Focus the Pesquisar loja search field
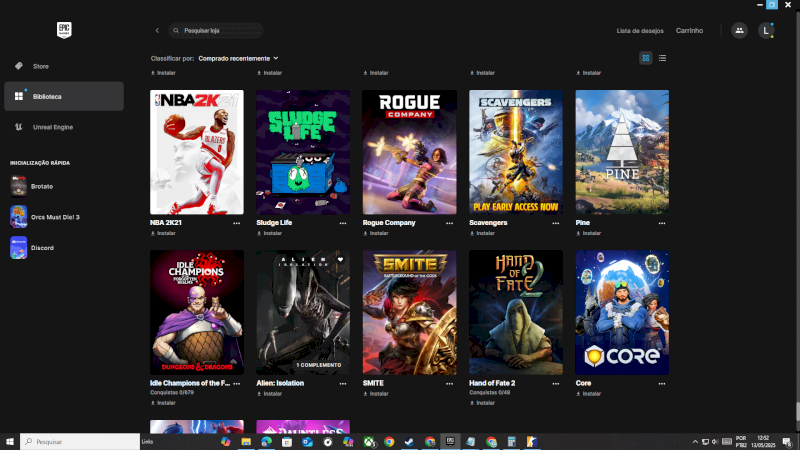This screenshot has height=450, width=800. click(216, 31)
